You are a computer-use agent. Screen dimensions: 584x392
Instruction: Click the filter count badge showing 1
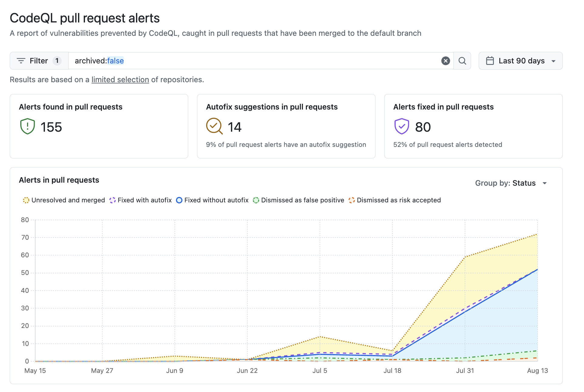(x=57, y=61)
